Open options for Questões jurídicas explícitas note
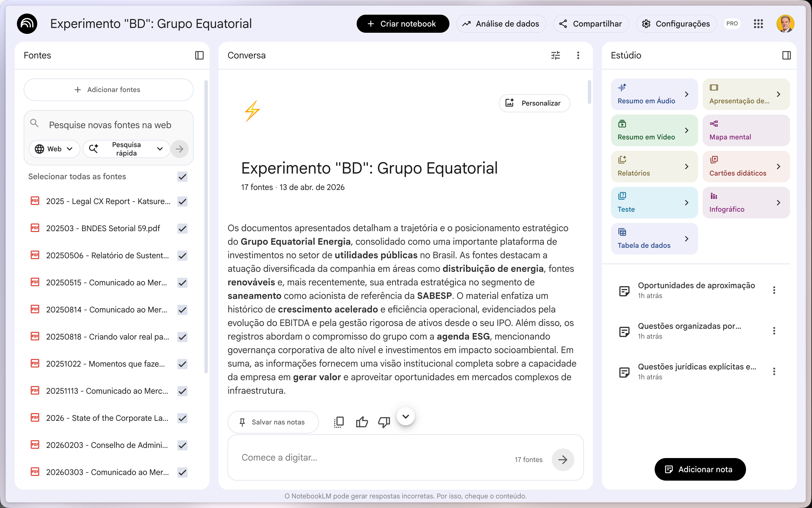The image size is (812, 508). (774, 371)
